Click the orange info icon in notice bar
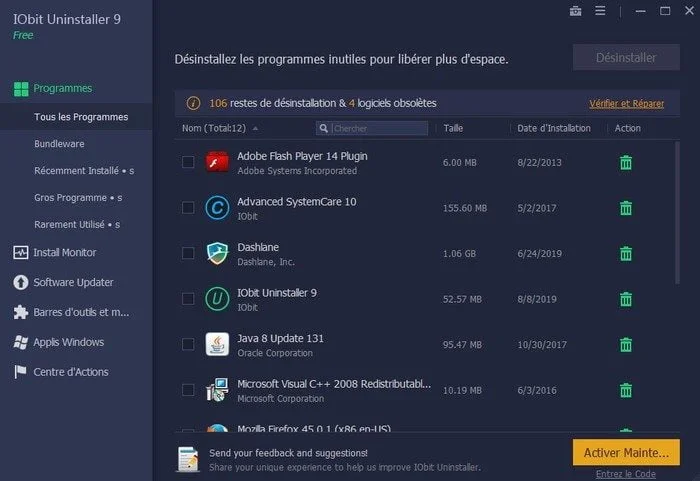Viewport: 700px width, 481px height. coord(193,103)
